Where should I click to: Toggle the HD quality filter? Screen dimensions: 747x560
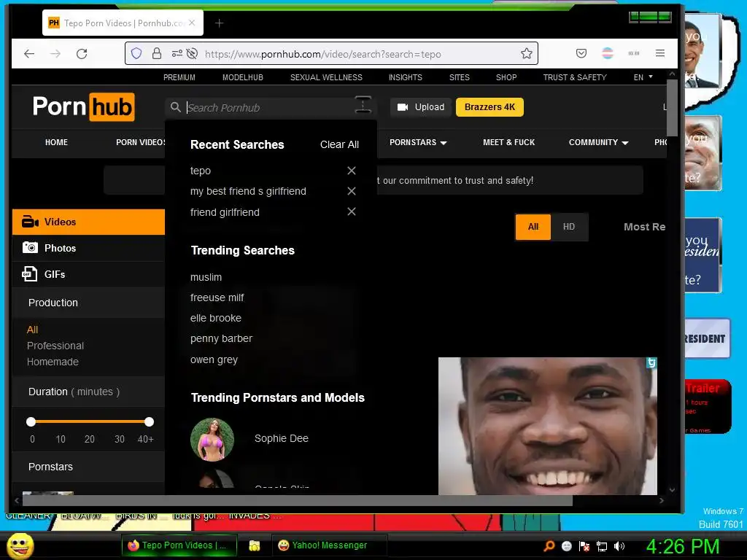pos(569,227)
